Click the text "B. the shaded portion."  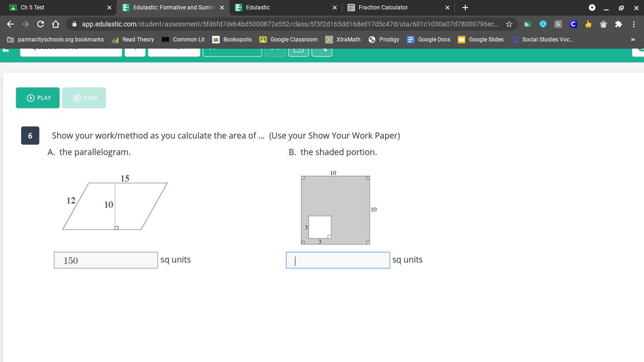(x=333, y=152)
